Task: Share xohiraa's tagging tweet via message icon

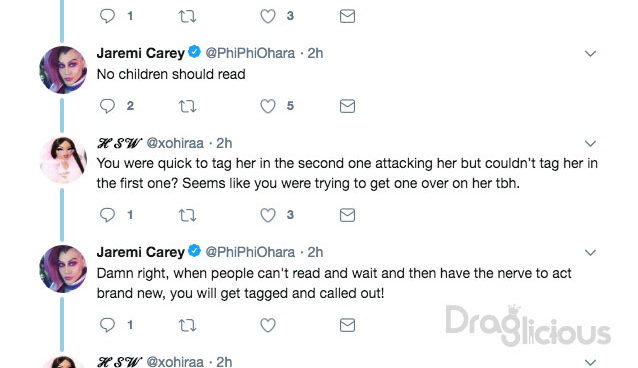Action: (347, 215)
